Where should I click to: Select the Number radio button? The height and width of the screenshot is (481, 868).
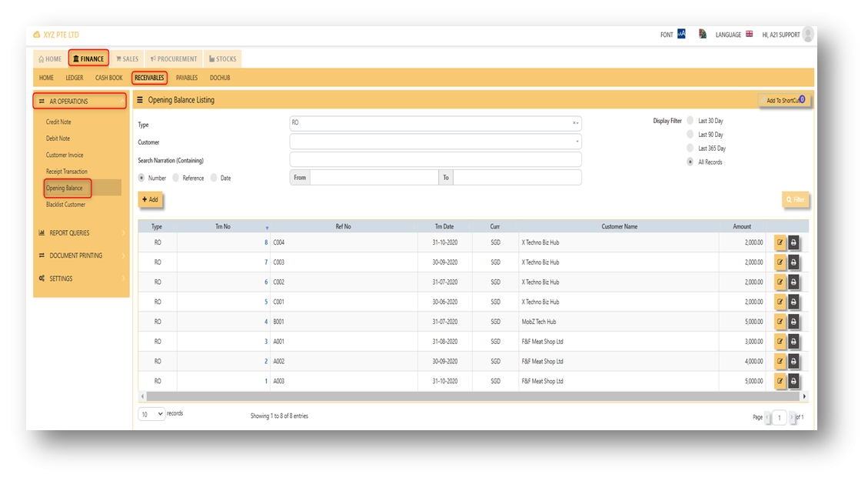pos(141,178)
